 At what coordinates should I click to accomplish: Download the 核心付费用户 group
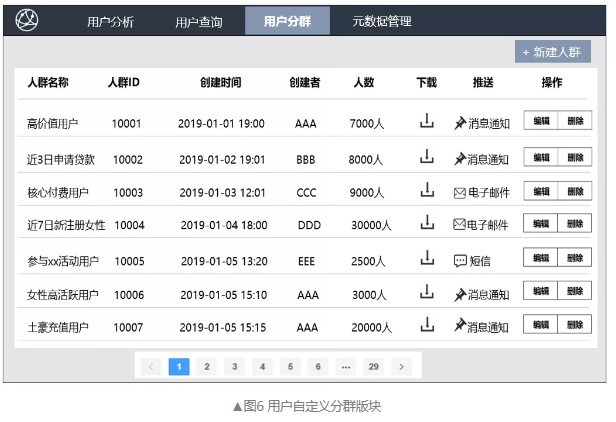(427, 190)
